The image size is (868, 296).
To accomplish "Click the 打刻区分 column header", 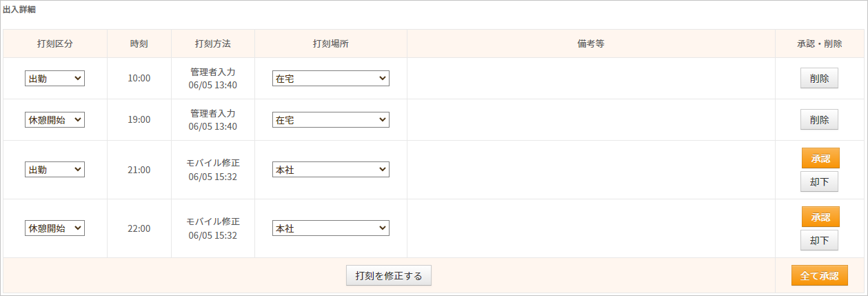I will pos(54,43).
